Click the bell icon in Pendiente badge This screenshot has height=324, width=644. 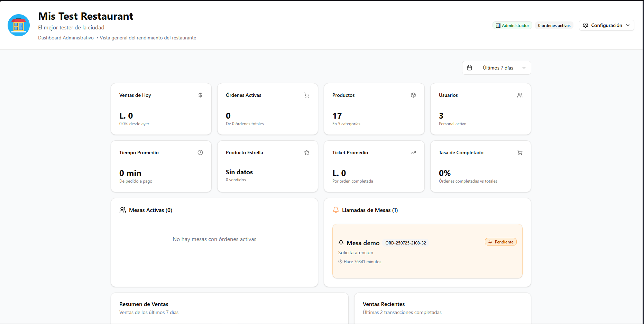point(490,242)
